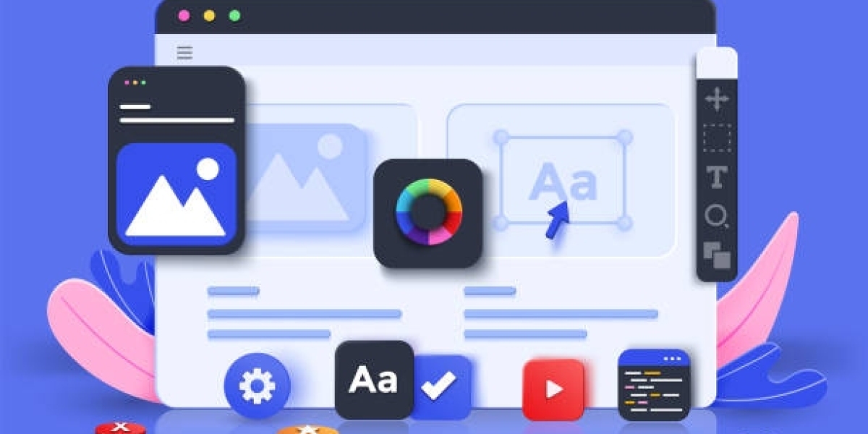Select the Zoom magnifier tool
This screenshot has height=434, width=868.
[x=717, y=216]
